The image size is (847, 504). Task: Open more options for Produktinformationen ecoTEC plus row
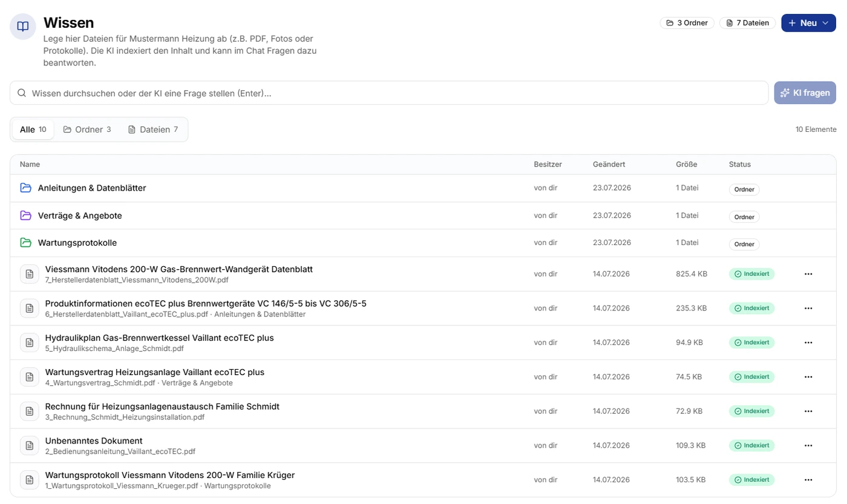(808, 309)
